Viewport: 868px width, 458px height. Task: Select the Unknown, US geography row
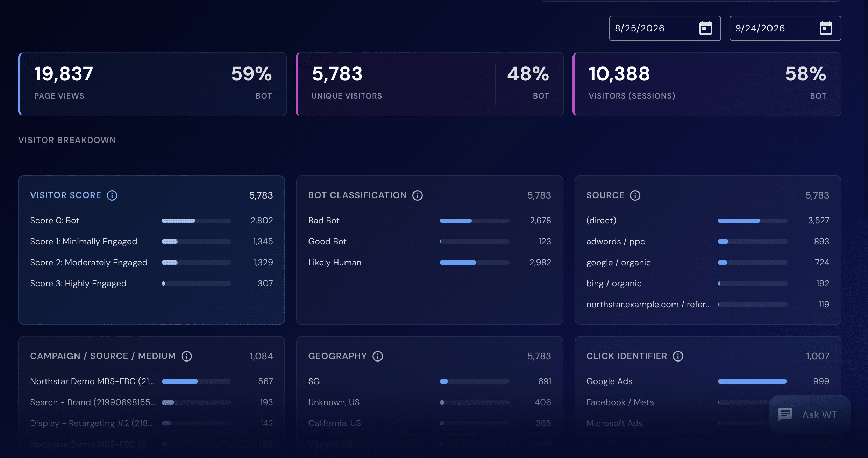tap(429, 402)
